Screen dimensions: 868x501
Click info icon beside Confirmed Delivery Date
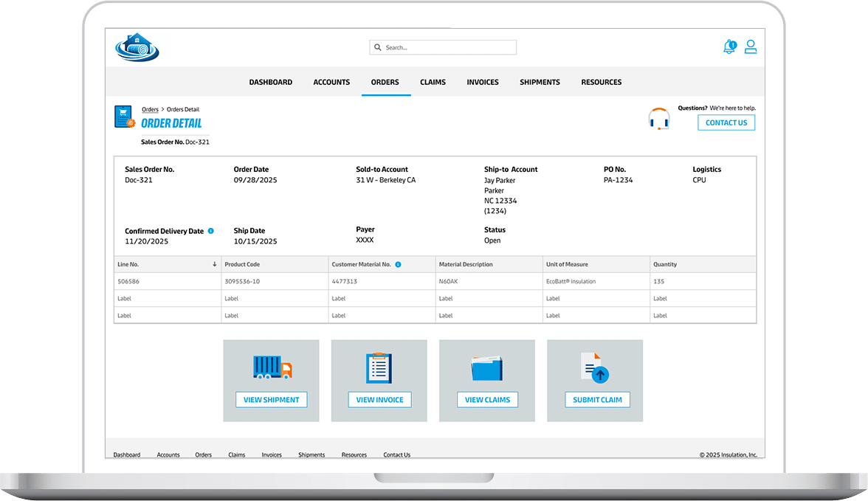coord(210,231)
